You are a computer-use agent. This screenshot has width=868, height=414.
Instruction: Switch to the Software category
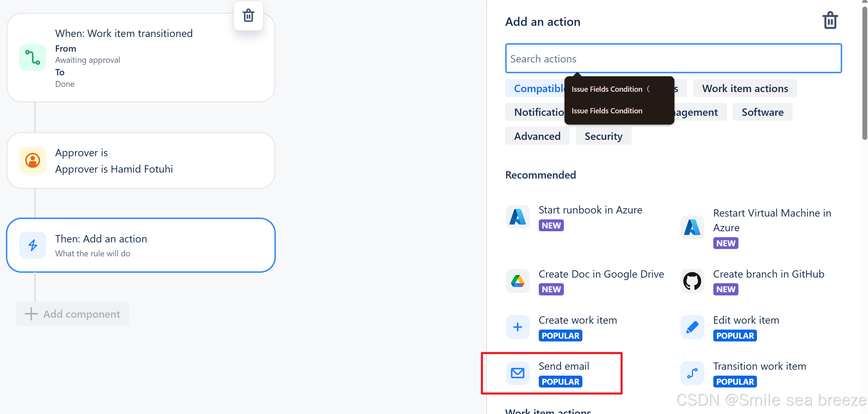click(763, 112)
